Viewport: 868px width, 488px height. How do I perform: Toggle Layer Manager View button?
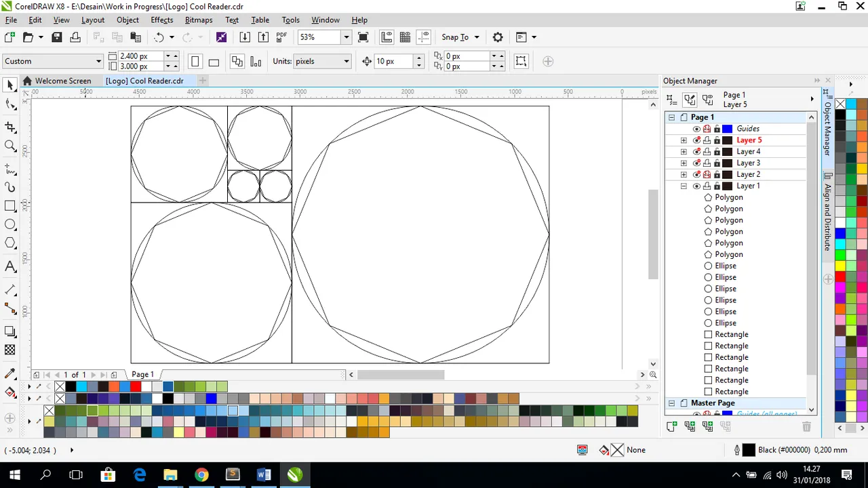pos(708,100)
